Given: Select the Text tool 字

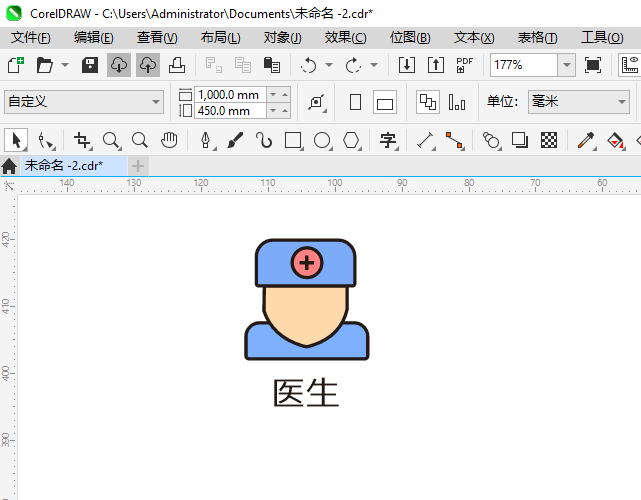Looking at the screenshot, I should tap(388, 141).
